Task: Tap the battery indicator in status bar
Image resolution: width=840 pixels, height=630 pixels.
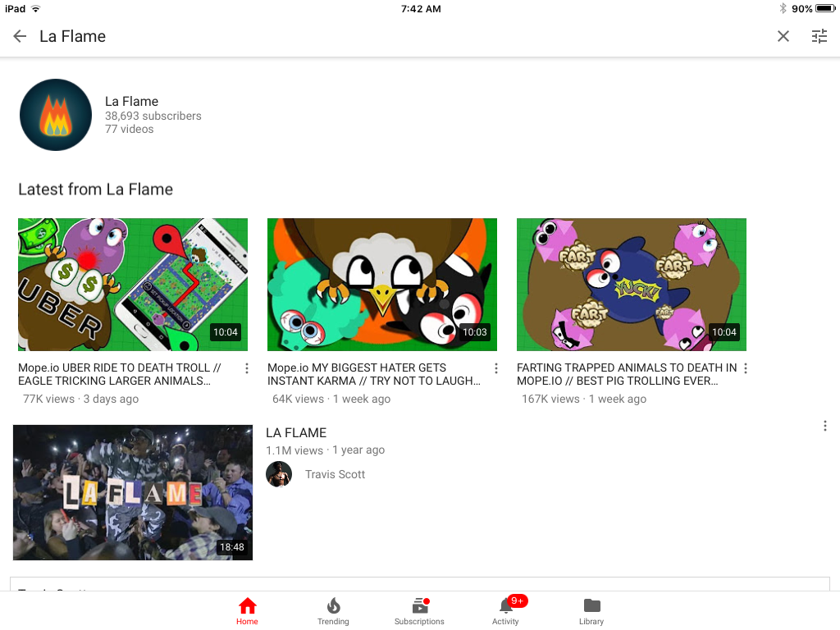Action: [825, 8]
